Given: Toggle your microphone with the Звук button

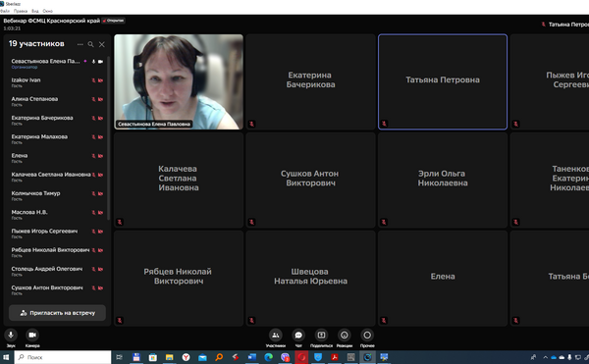Looking at the screenshot, I should [11, 335].
